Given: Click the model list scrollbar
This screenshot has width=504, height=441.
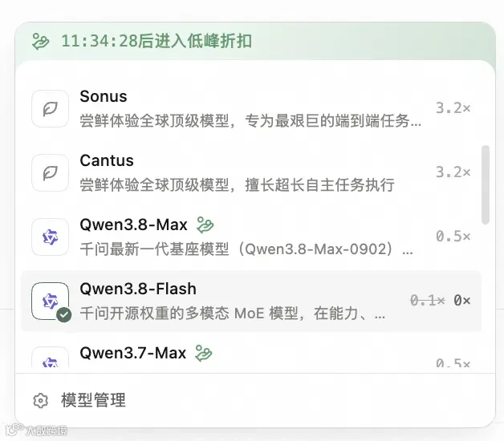Looking at the screenshot, I should [486, 184].
